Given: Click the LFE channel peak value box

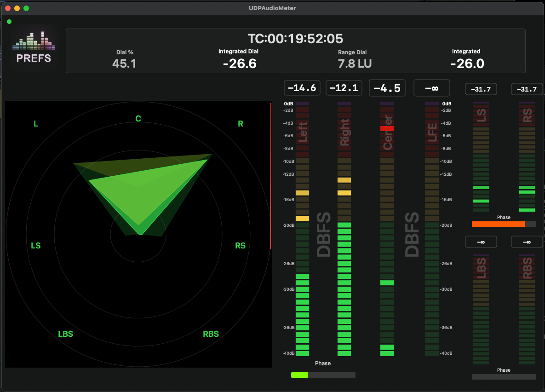Looking at the screenshot, I should (x=431, y=88).
